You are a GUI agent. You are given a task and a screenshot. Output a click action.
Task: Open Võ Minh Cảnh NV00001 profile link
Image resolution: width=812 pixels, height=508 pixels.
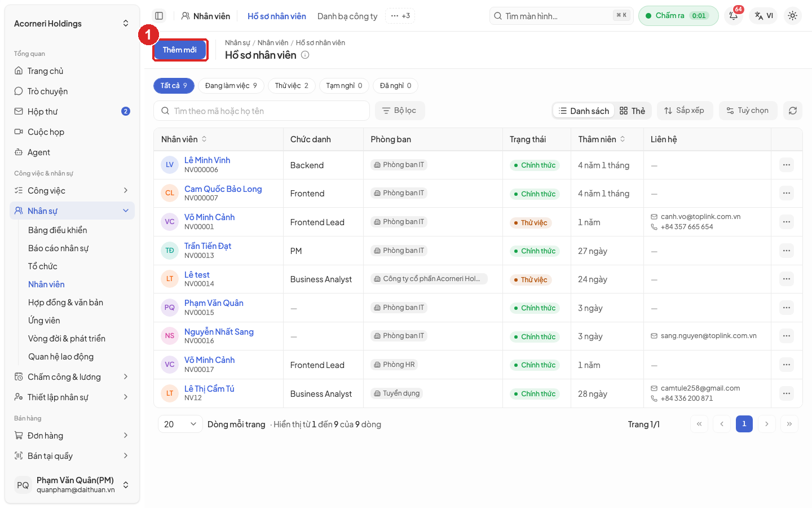click(209, 217)
